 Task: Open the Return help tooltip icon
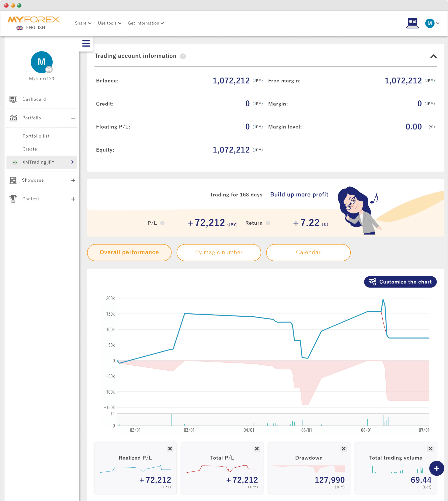268,223
